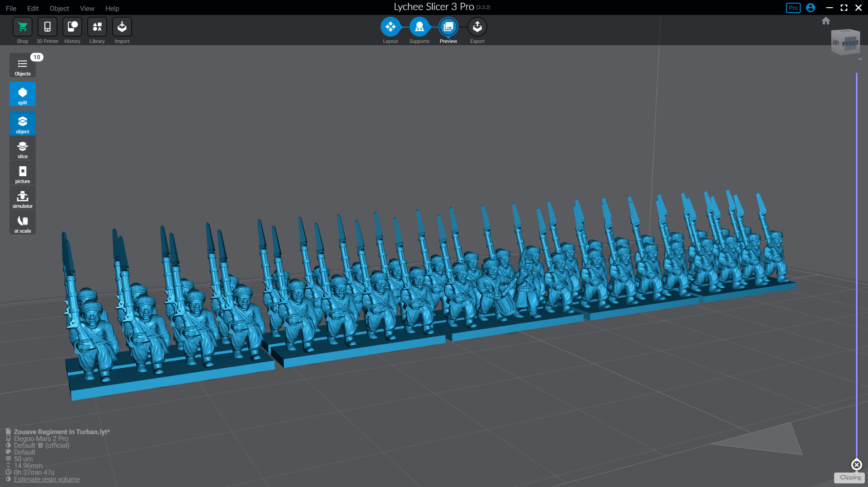Toggle split mode in sidebar
The width and height of the screenshot is (868, 487).
click(22, 94)
